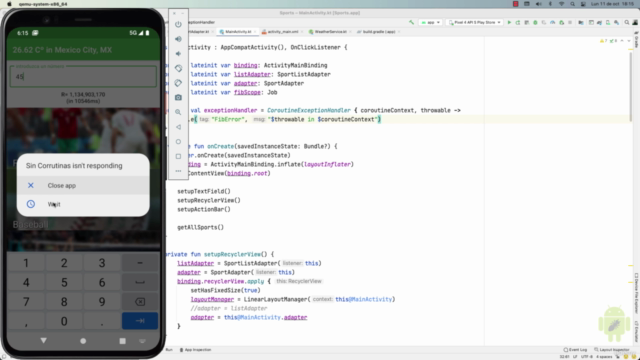Open the App Inspection tool window
The width and height of the screenshot is (640, 360).
(x=196, y=350)
